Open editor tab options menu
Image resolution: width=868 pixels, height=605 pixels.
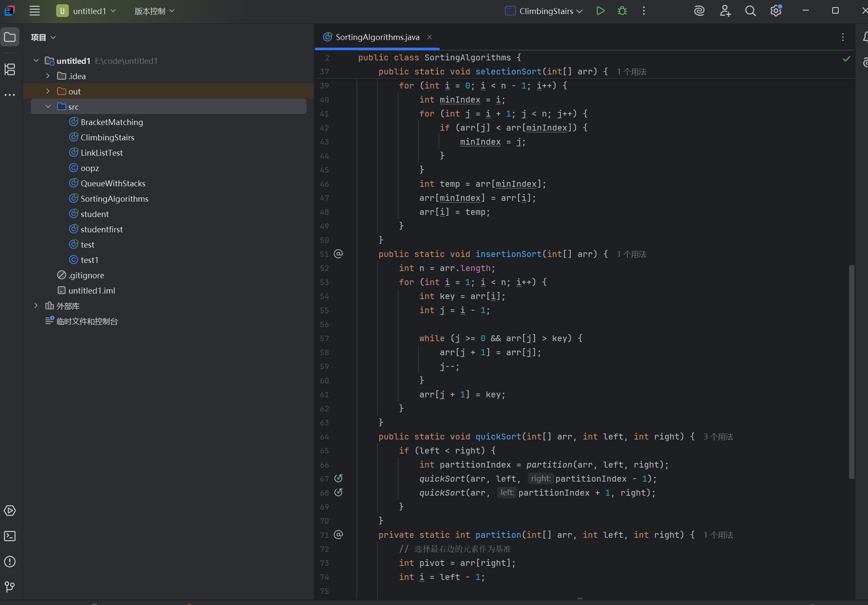coord(842,37)
